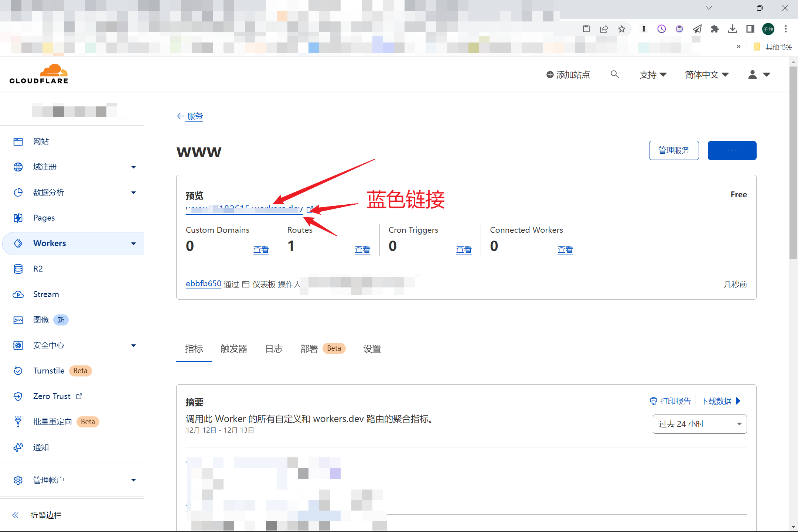This screenshot has height=532, width=798.
Task: Open the 简体中文 language dropdown
Action: [x=707, y=75]
